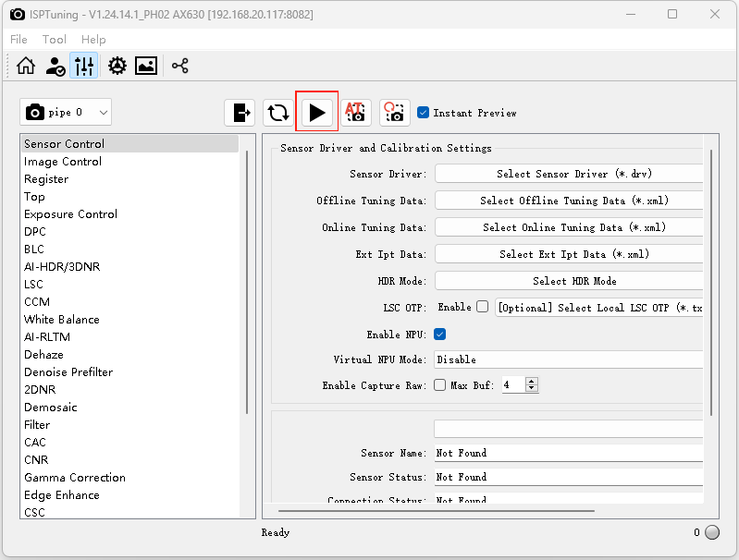Open the Virtual NPU Mode dropdown
This screenshot has width=739, height=560.
569,359
